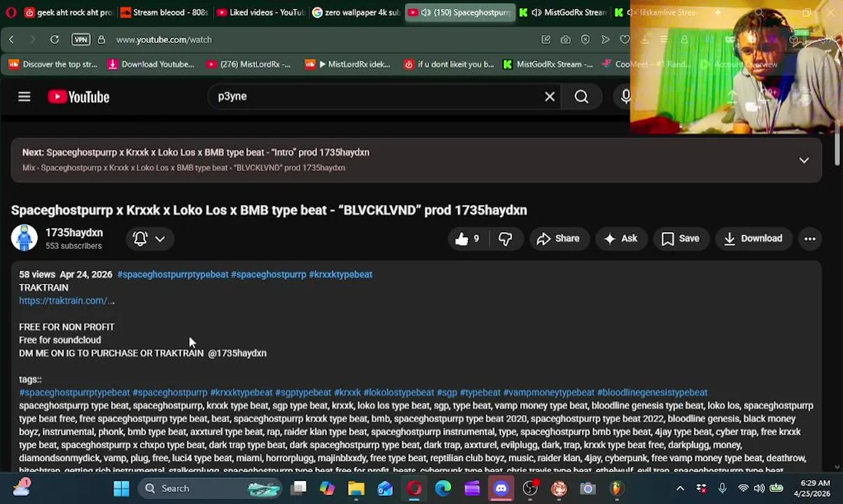The height and width of the screenshot is (504, 843).
Task: Like the video with thumbs up
Action: 468,239
